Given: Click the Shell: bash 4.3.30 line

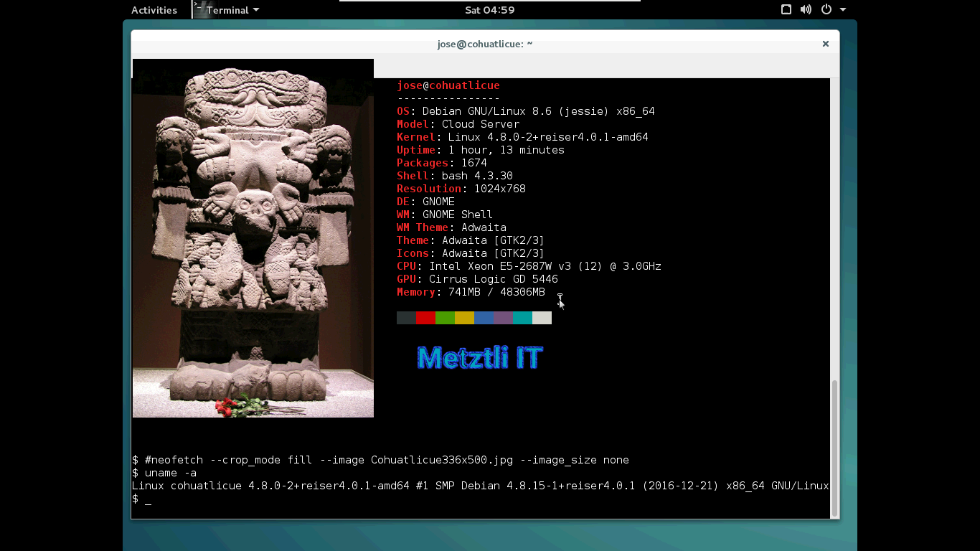Looking at the screenshot, I should click(455, 176).
